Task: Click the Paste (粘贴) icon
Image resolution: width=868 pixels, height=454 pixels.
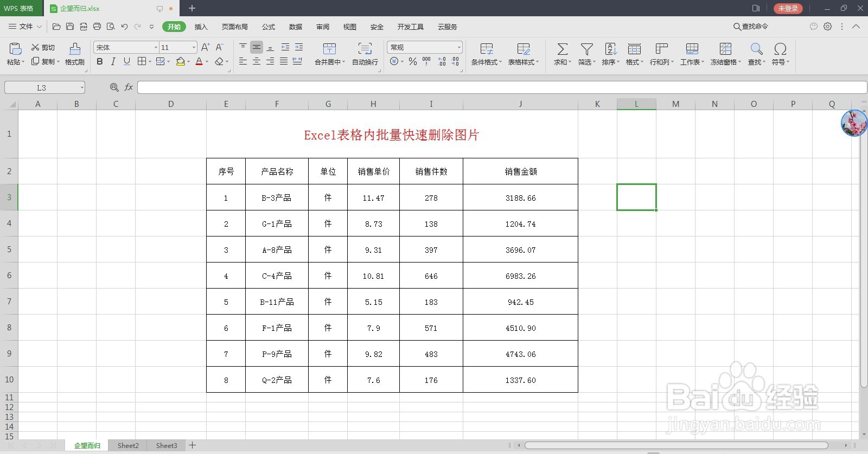Action: 15,49
